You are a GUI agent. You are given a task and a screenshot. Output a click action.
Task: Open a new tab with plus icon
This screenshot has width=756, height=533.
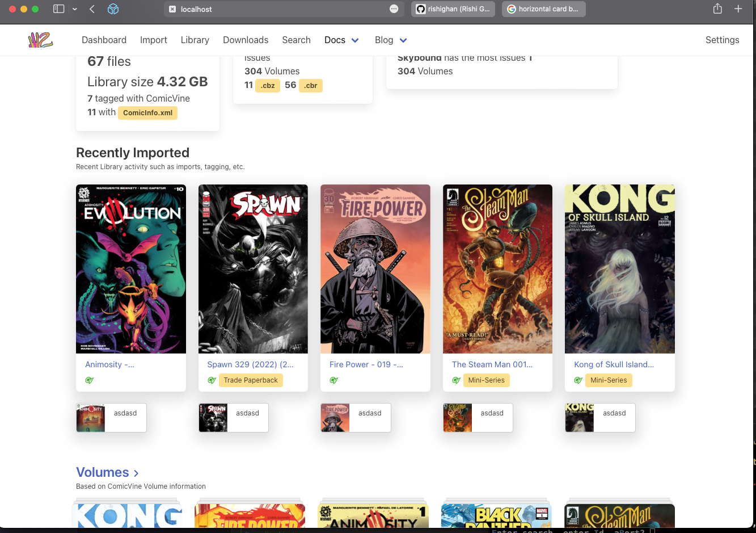click(738, 9)
